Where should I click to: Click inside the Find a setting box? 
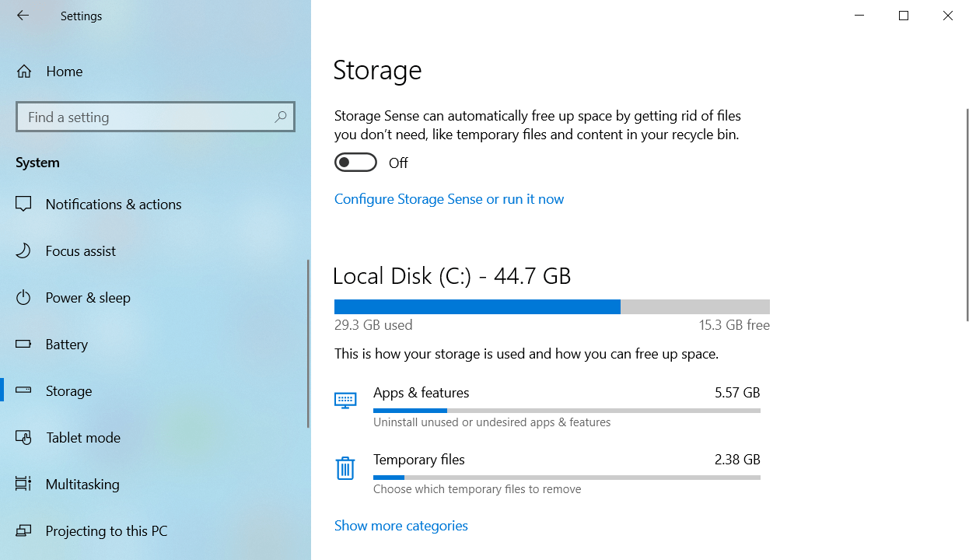[140, 117]
